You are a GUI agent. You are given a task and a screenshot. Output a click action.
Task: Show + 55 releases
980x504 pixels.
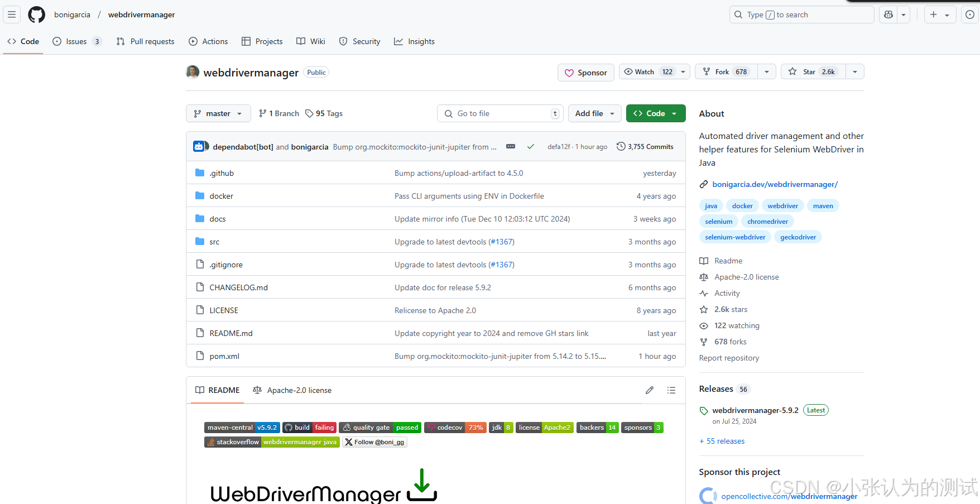(x=722, y=441)
